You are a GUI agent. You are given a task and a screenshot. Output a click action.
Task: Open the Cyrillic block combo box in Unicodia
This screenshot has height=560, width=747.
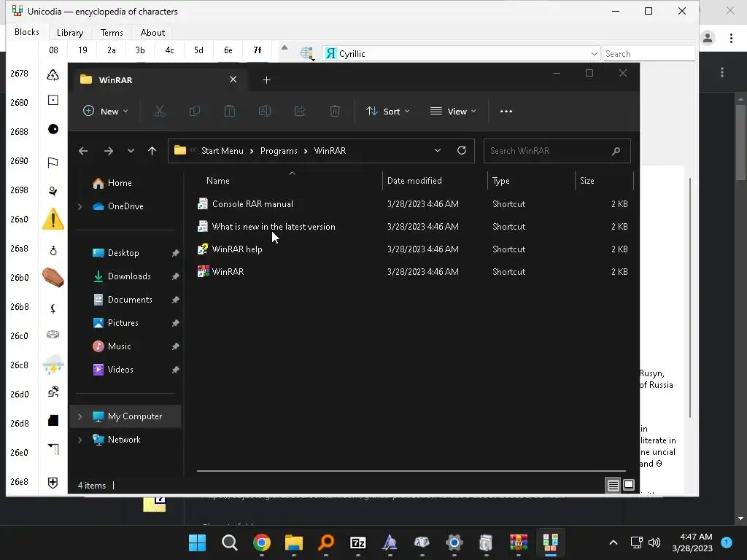[x=461, y=54]
